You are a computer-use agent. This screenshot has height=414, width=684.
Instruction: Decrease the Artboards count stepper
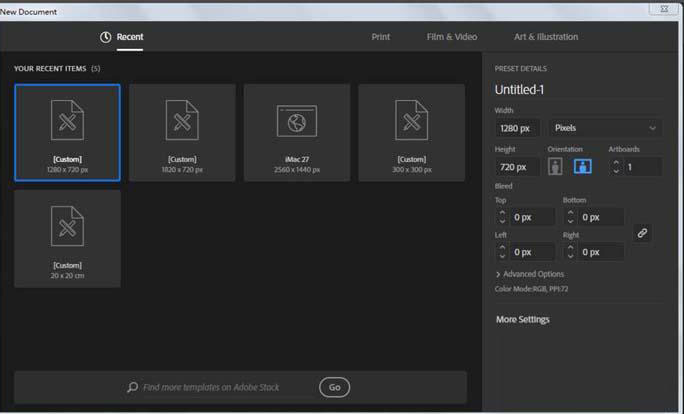coord(616,171)
